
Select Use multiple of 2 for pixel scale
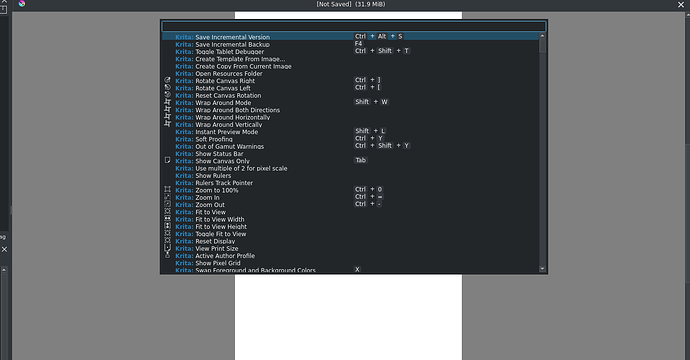pos(351,168)
